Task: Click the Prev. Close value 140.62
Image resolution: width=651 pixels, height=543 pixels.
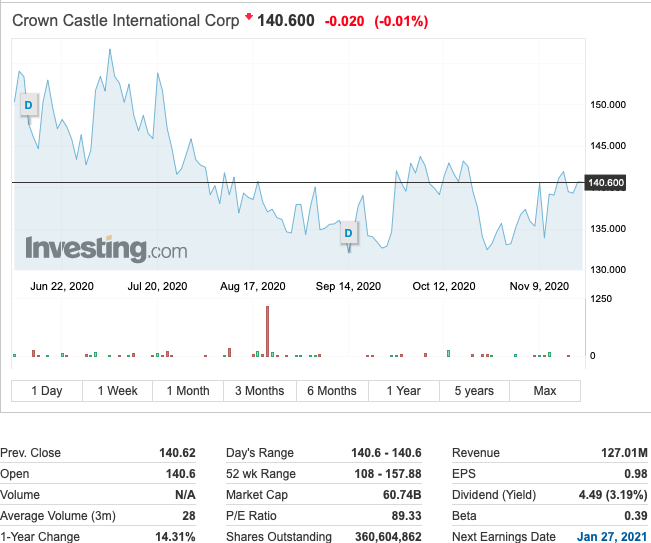Action: (177, 452)
